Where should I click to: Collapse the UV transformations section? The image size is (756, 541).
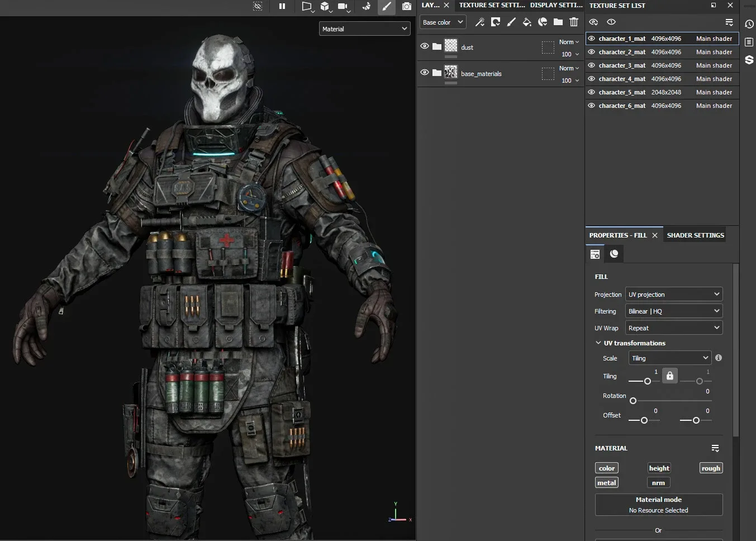598,343
